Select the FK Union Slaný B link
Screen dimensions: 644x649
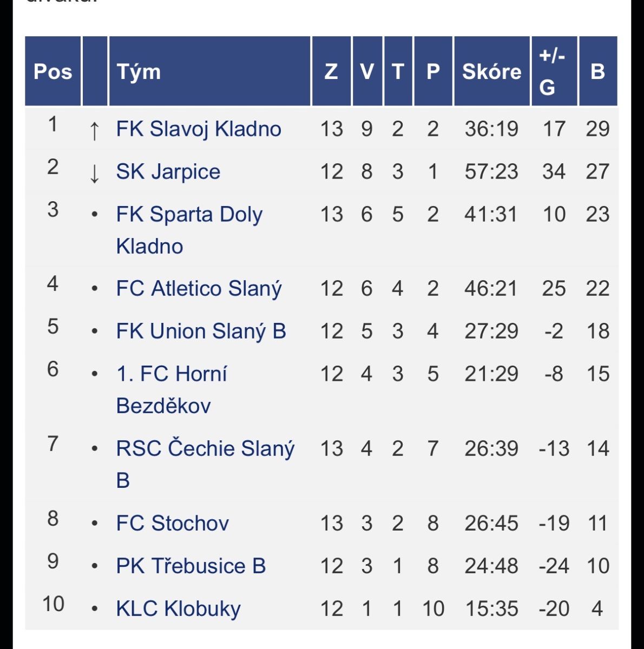pos(201,332)
